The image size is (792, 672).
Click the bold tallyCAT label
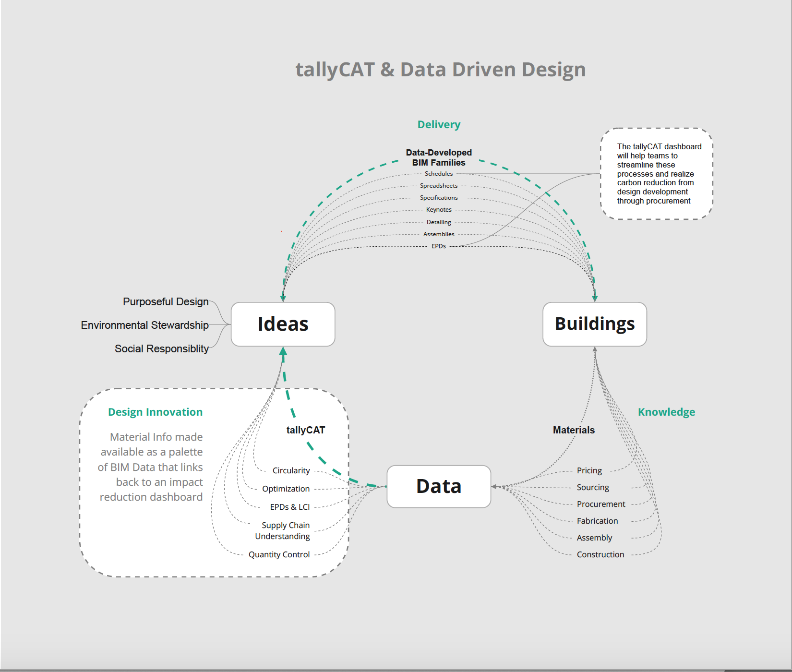point(306,430)
